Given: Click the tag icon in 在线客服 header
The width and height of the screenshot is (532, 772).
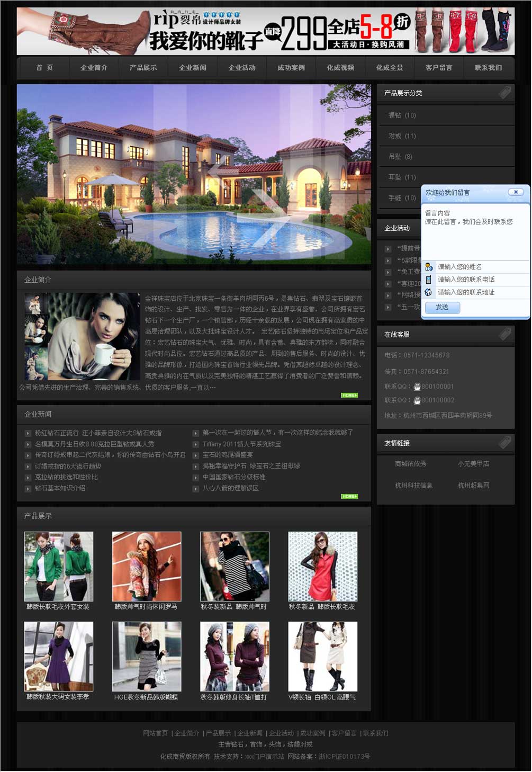Looking at the screenshot, I should pyautogui.click(x=505, y=334).
